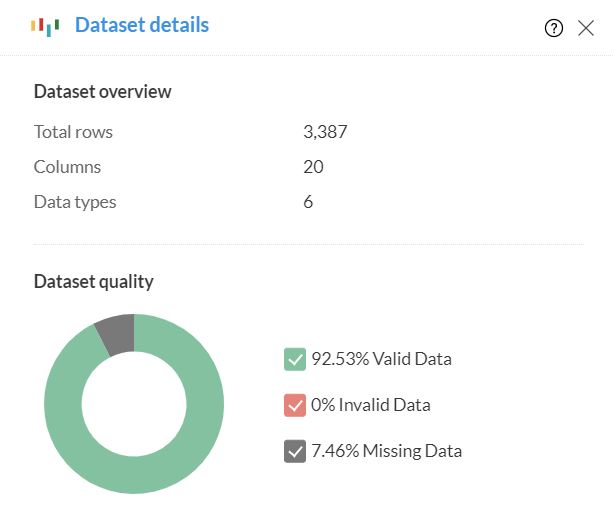The image size is (614, 520).
Task: Select the 92.53% Valid Data label
Action: click(381, 359)
